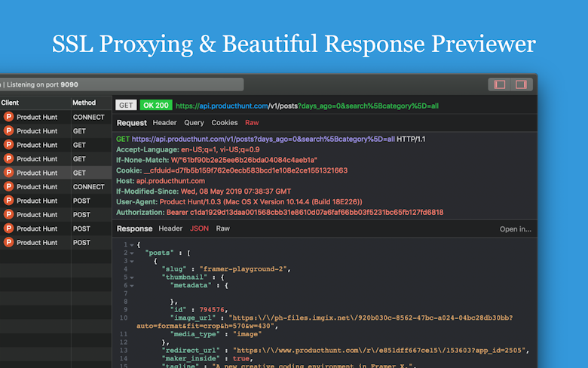Toggle the left sidebar panel icon
The height and width of the screenshot is (368, 588).
[500, 84]
